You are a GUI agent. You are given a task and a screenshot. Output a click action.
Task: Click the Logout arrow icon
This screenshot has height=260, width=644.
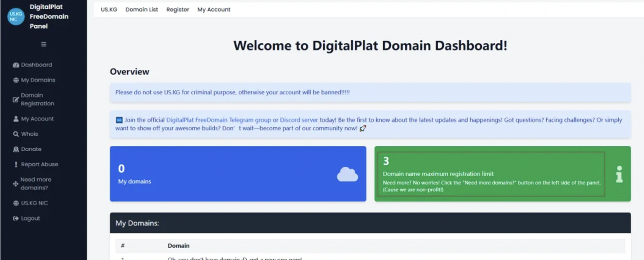16,218
